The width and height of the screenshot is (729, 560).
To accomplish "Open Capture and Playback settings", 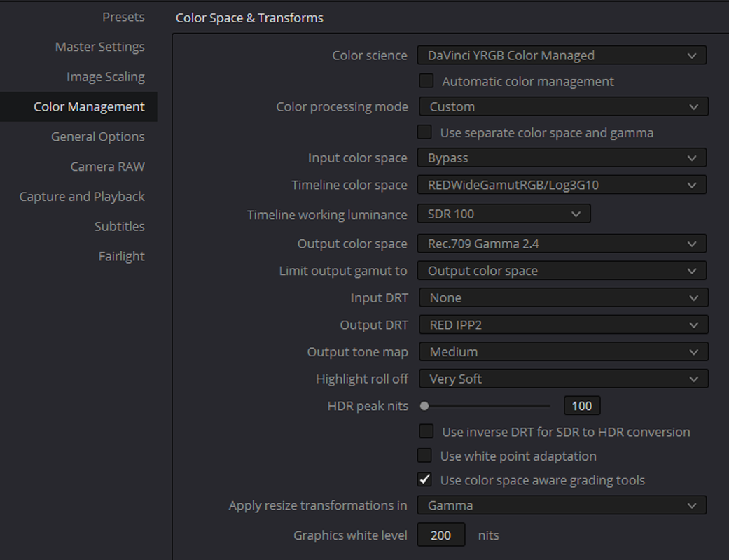I will point(82,197).
